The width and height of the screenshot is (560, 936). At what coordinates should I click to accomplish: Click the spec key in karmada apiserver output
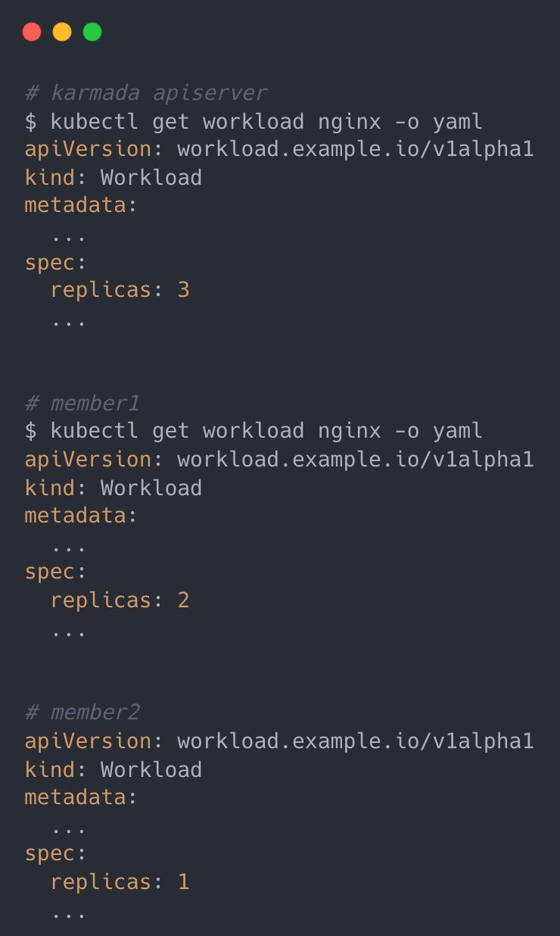point(50,262)
